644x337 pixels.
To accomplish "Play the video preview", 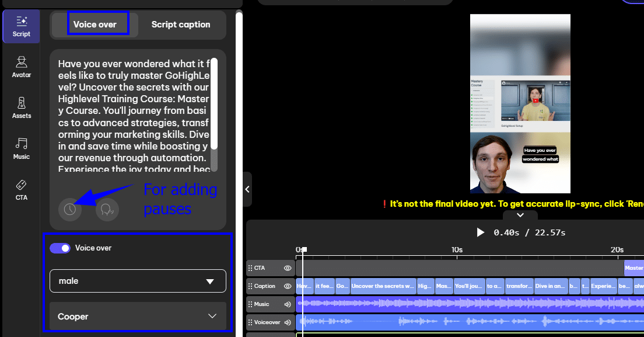I will pos(480,232).
